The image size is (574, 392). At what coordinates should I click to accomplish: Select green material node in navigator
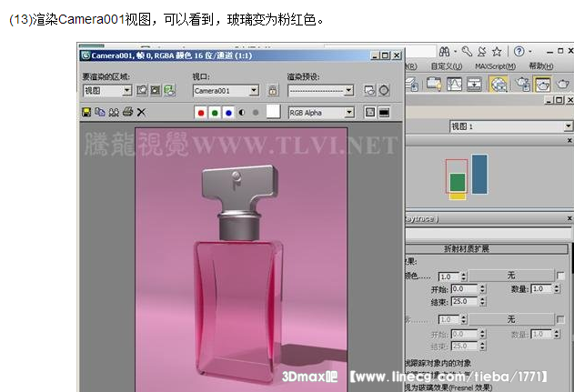[x=458, y=182]
